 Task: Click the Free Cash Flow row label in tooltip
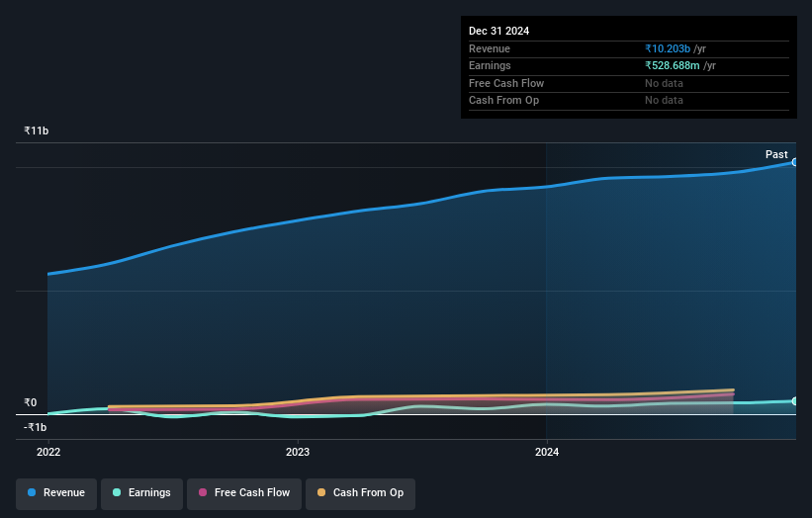coord(506,83)
